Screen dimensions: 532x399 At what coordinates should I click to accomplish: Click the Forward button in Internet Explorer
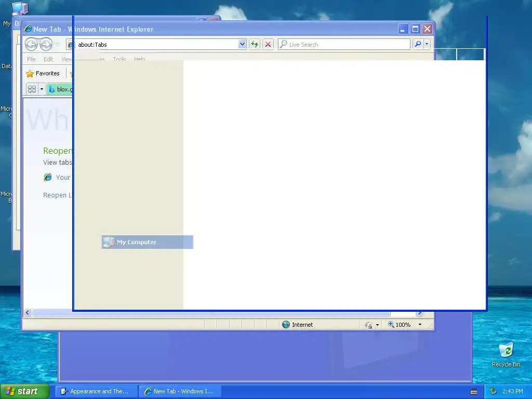click(x=46, y=44)
